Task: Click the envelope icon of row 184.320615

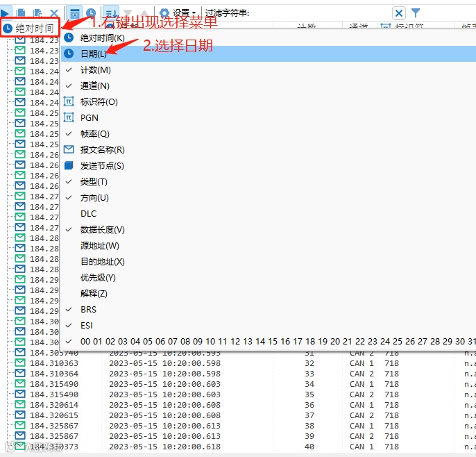Action: coord(20,415)
